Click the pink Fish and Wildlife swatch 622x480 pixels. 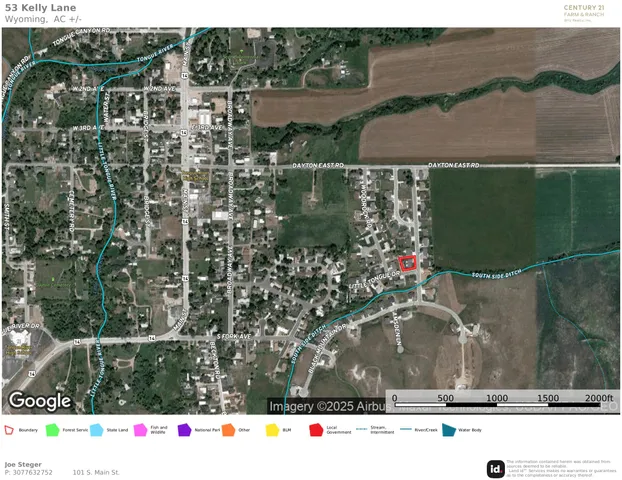coord(140,430)
